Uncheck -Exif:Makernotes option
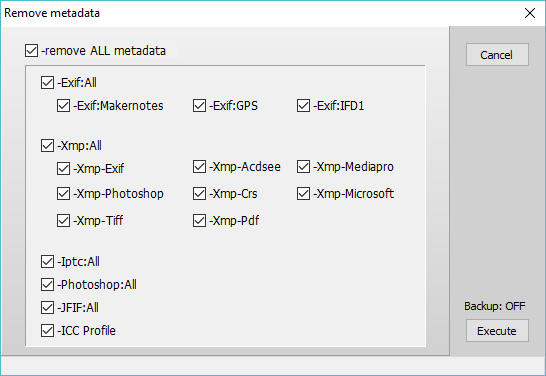Image resolution: width=546 pixels, height=376 pixels. [63, 105]
